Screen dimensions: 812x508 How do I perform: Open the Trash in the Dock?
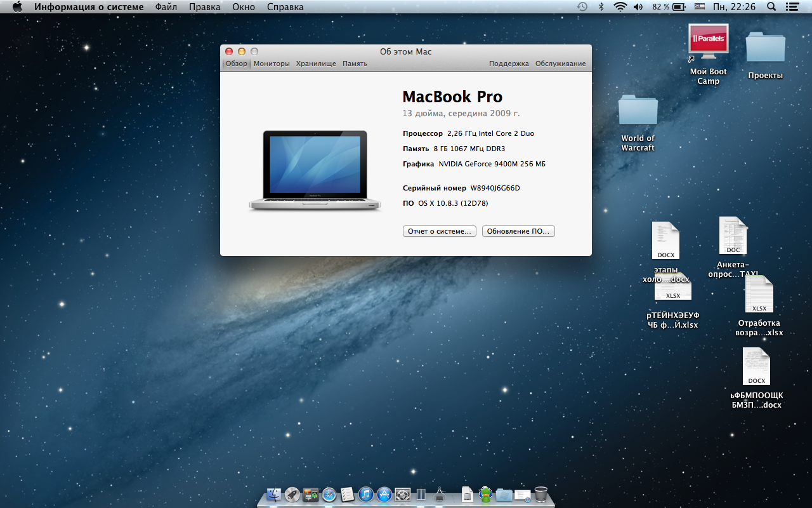[540, 494]
